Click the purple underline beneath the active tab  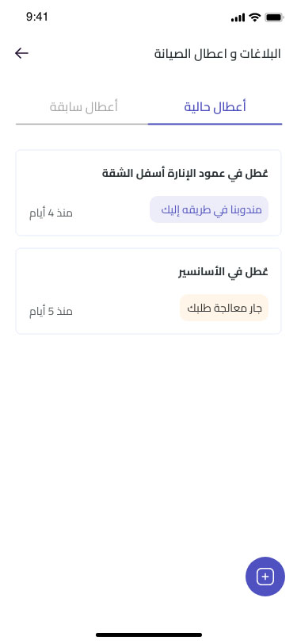click(215, 124)
